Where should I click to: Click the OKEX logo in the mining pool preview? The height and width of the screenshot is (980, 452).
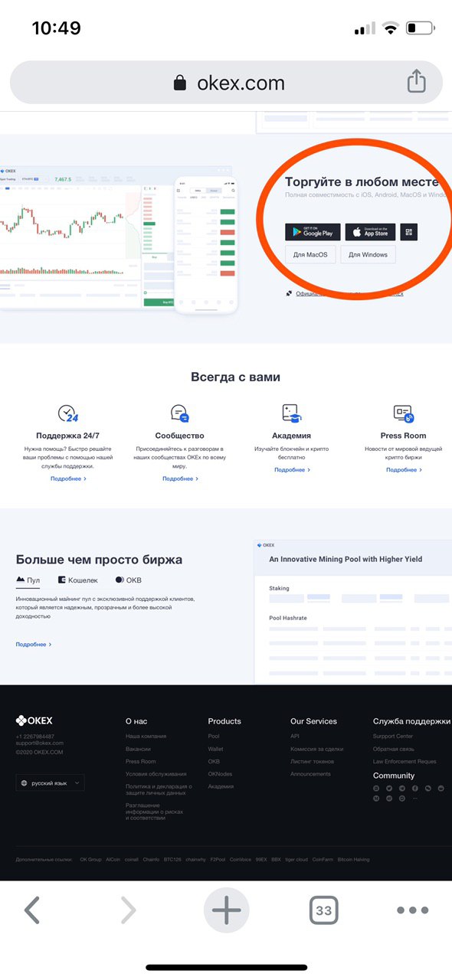click(x=265, y=545)
